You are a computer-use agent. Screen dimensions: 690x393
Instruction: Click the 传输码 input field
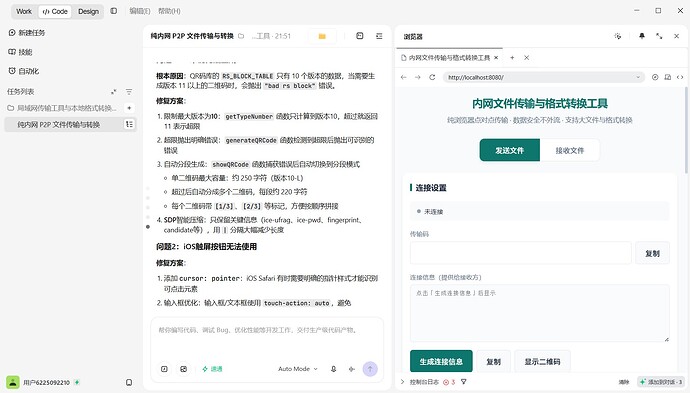point(521,253)
